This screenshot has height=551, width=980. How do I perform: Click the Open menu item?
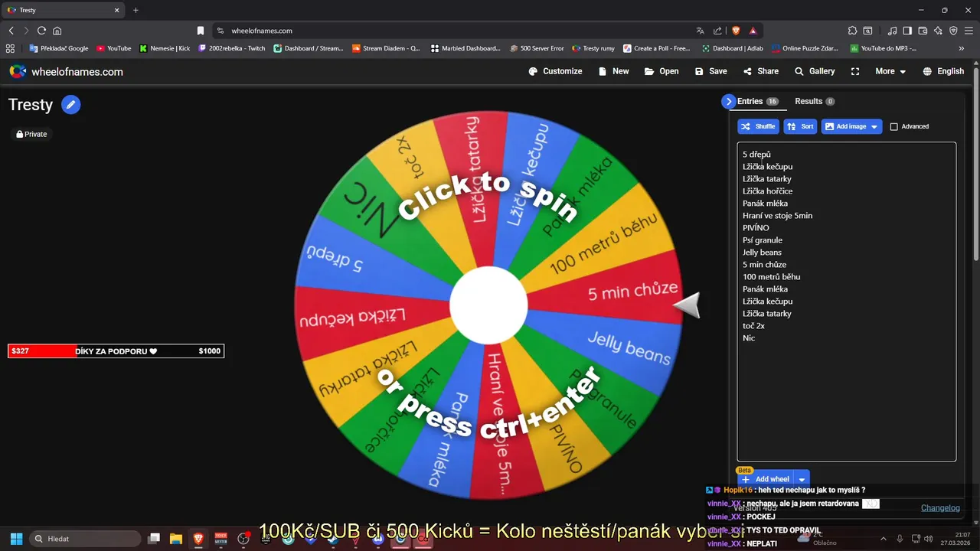pos(661,71)
